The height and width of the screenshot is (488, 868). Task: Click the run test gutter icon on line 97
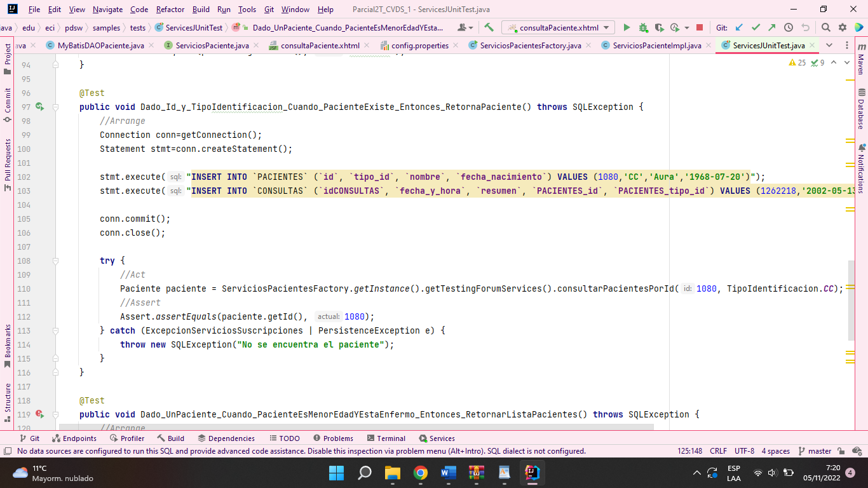[x=39, y=107]
